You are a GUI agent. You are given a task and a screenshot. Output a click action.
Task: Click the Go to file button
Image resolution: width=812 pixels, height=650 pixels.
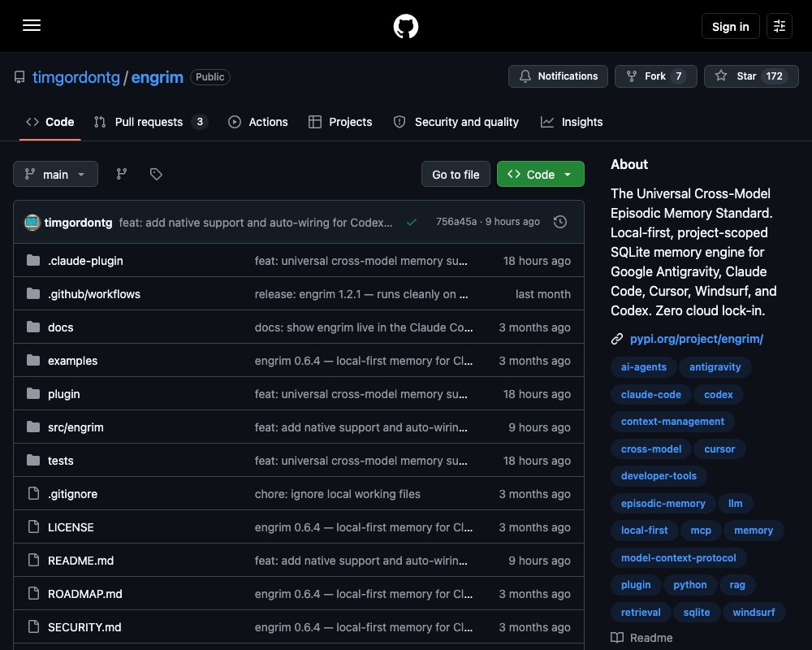click(x=456, y=174)
